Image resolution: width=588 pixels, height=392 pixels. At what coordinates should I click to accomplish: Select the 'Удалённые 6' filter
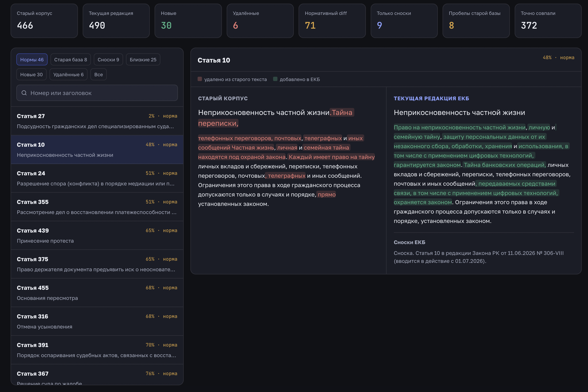pyautogui.click(x=69, y=75)
